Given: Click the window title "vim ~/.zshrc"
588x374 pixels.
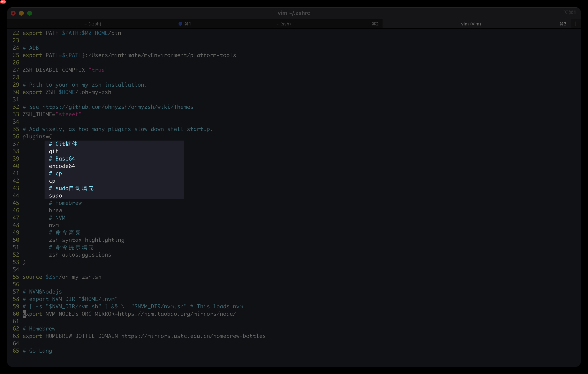Looking at the screenshot, I should pyautogui.click(x=294, y=13).
